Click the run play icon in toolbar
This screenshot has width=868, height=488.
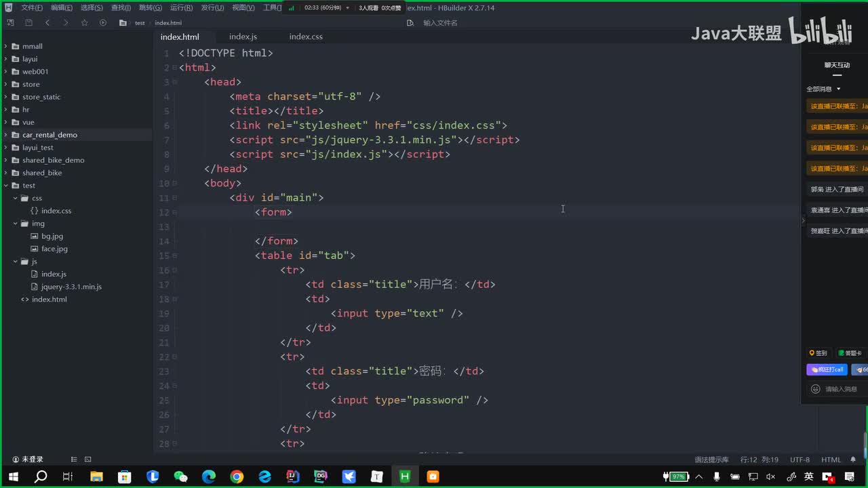click(103, 22)
